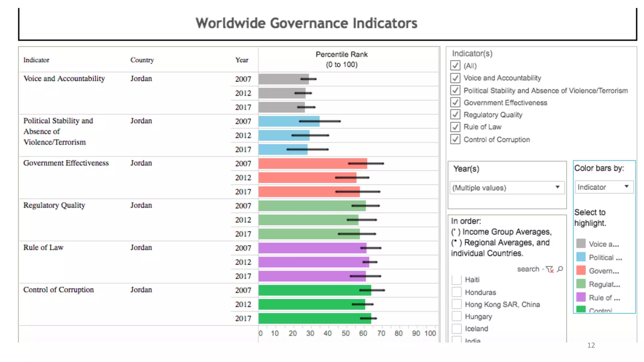Check the Iceland country checkbox
644x362 pixels.
[x=456, y=328]
